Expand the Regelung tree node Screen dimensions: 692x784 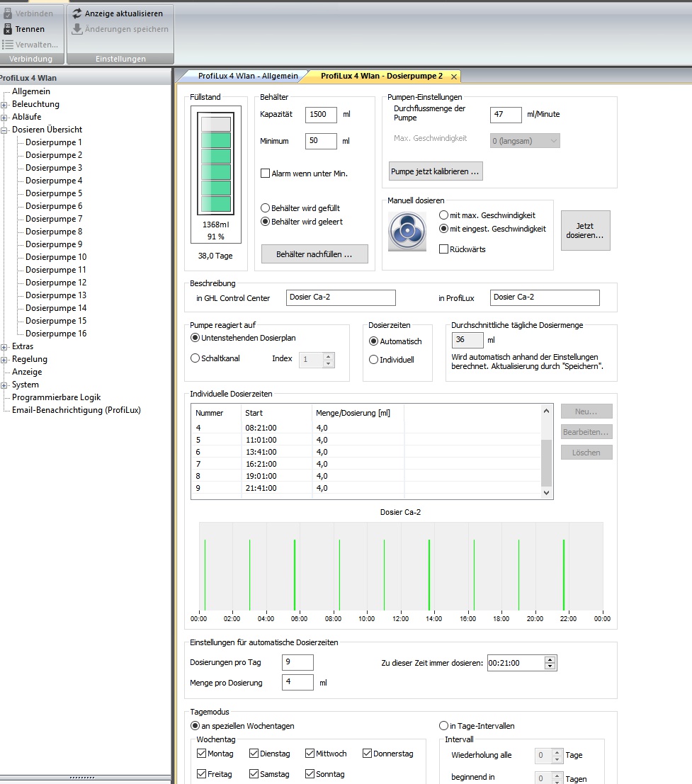[x=4, y=359]
